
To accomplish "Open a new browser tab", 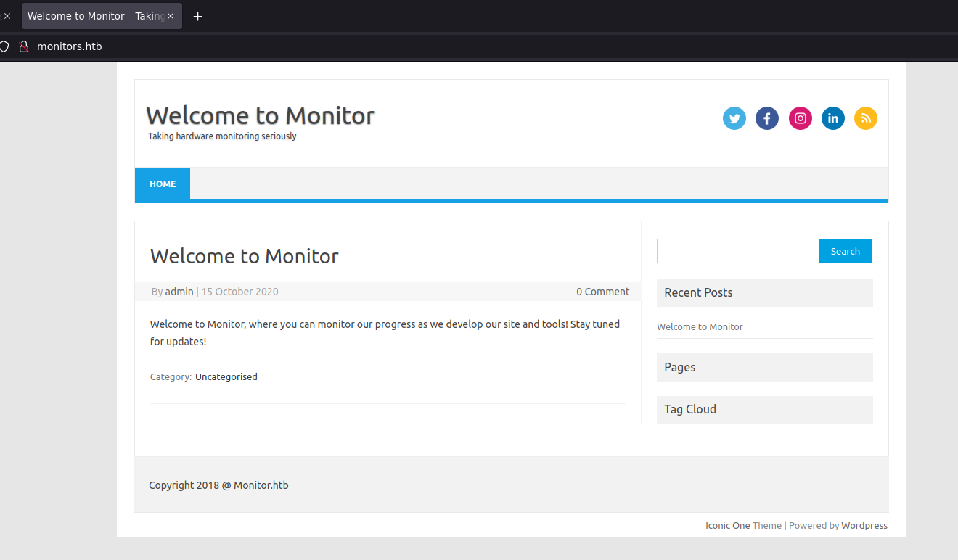I will tap(197, 16).
